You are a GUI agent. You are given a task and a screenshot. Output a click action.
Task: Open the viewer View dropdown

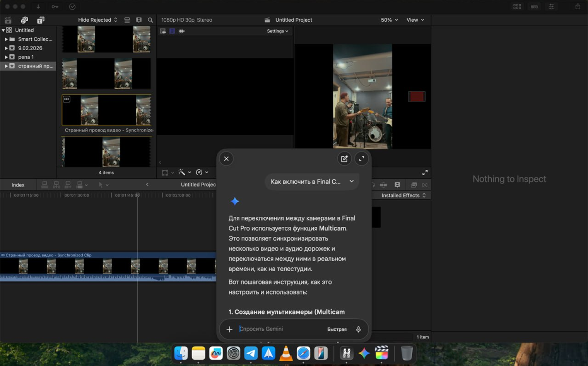pos(415,20)
